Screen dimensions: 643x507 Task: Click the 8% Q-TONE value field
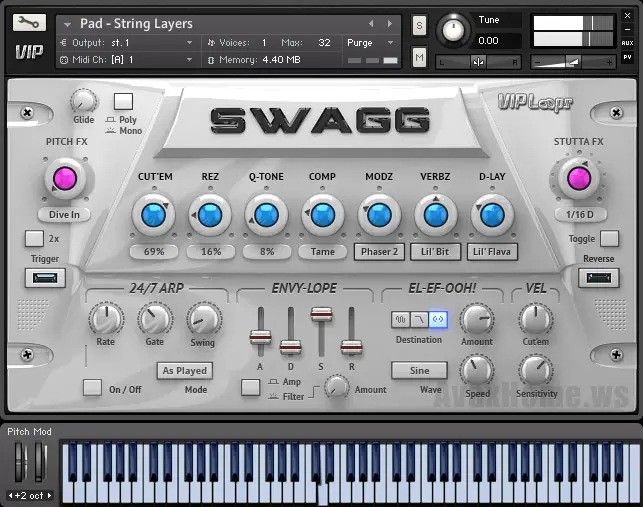(267, 251)
